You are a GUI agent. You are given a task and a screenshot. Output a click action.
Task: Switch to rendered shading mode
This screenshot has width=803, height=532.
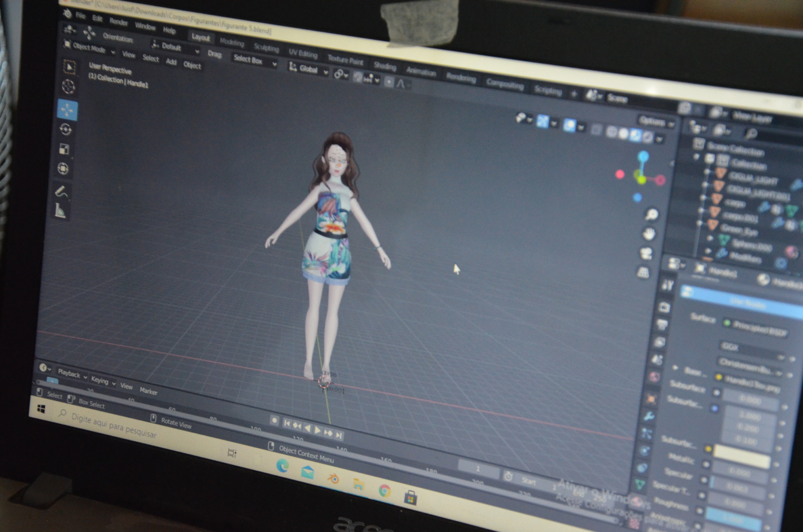647,136
